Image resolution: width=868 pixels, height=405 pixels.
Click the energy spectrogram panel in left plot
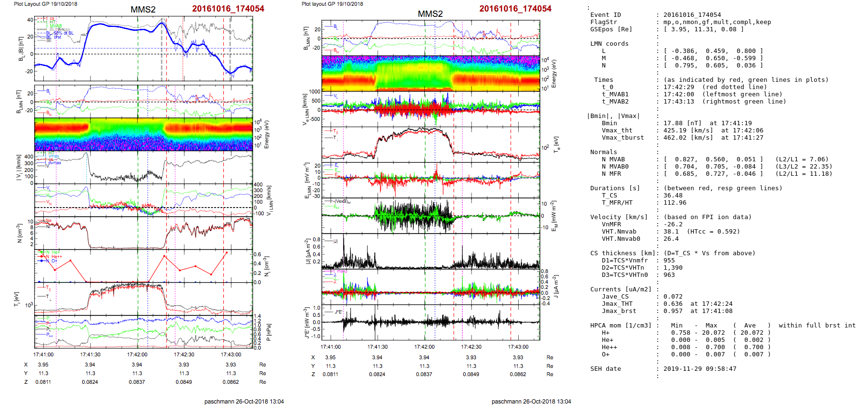[x=143, y=134]
